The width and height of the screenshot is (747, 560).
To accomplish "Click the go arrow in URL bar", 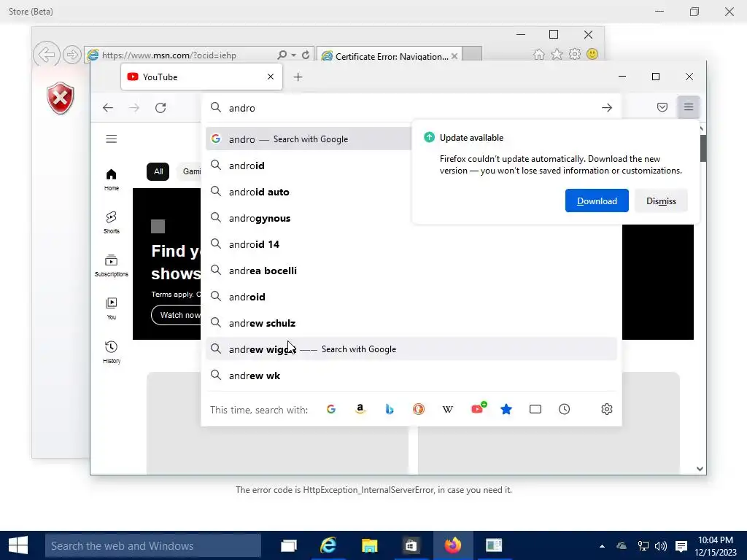I will pyautogui.click(x=606, y=108).
